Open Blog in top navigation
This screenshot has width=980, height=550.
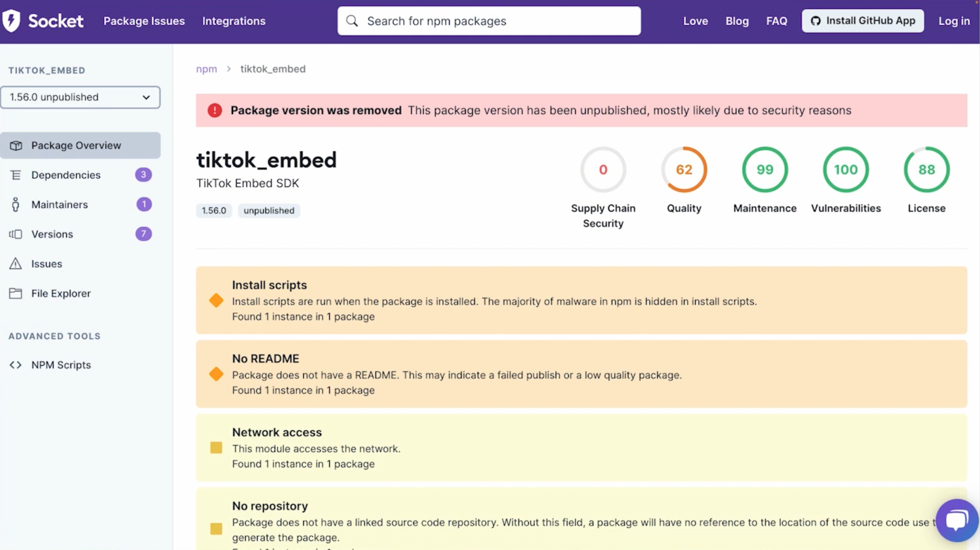[737, 21]
